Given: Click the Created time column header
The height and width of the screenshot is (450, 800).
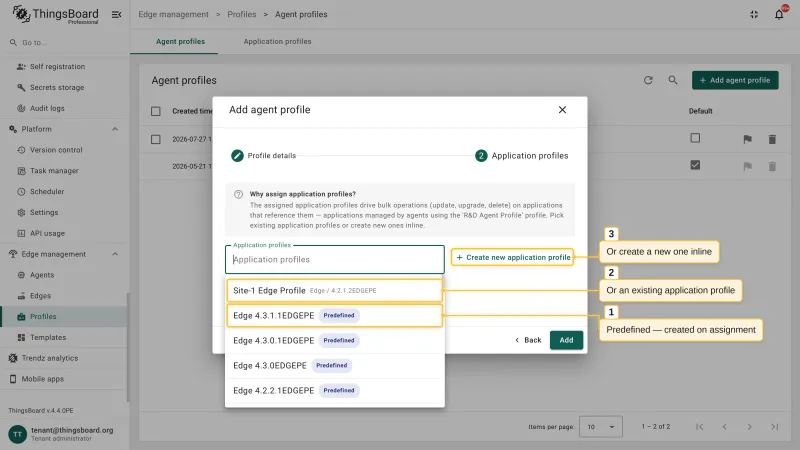Looking at the screenshot, I should click(192, 111).
